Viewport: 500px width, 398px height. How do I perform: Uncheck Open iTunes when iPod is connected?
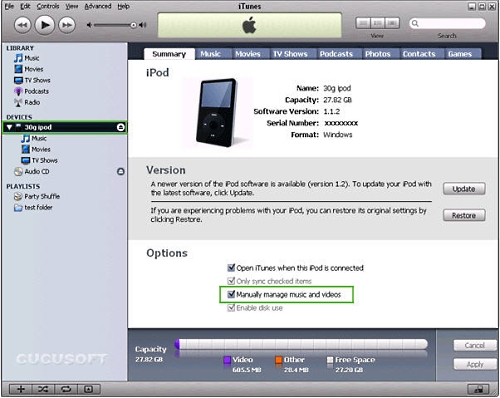click(231, 268)
